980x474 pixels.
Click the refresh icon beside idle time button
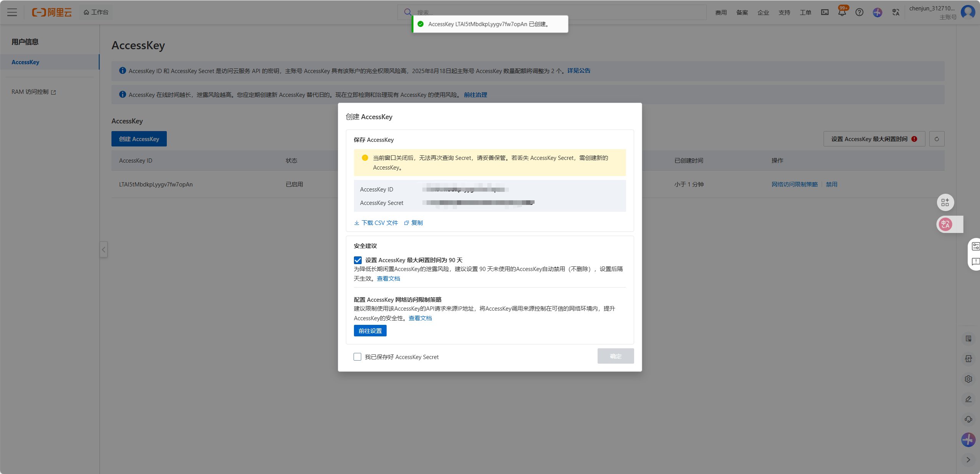[x=937, y=139]
